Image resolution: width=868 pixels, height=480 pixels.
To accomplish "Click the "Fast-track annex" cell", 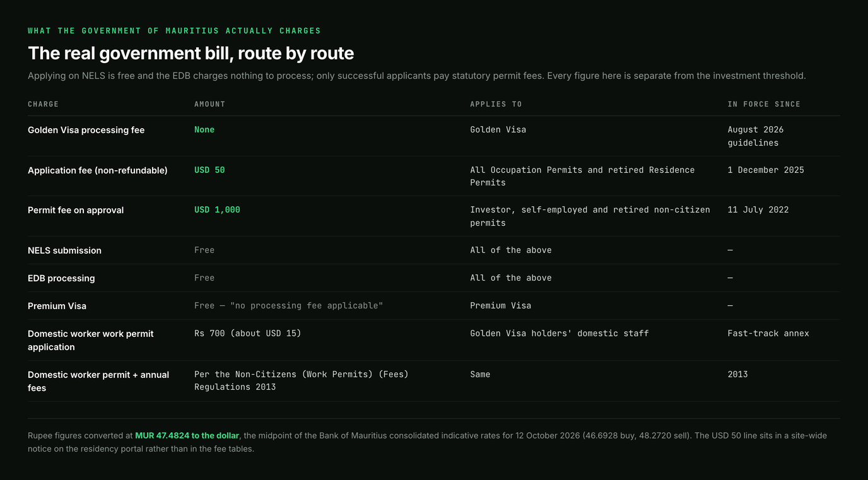I will (768, 334).
